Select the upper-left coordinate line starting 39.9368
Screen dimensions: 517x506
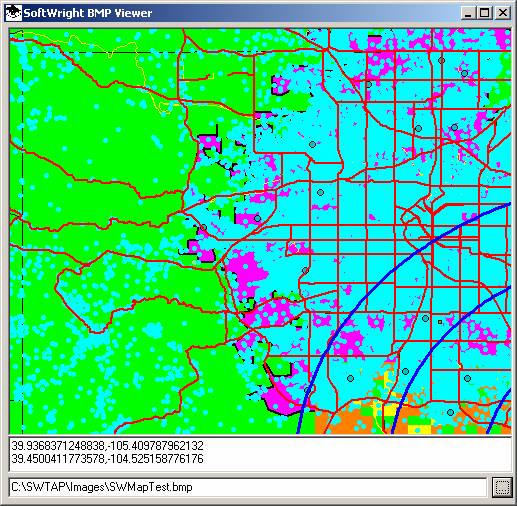[107, 446]
